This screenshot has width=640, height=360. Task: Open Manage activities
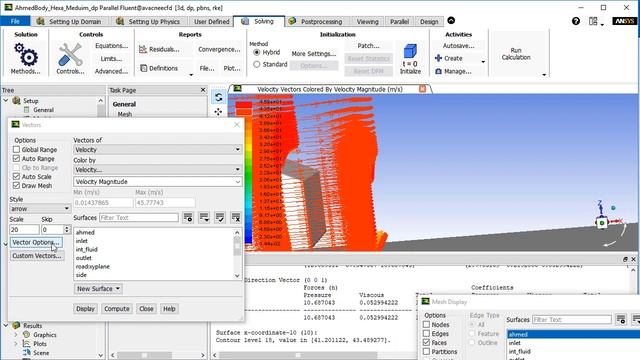coord(453,71)
